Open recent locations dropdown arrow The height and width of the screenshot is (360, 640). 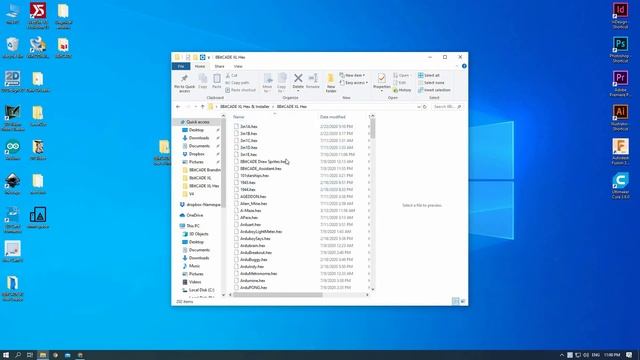pyautogui.click(x=195, y=107)
